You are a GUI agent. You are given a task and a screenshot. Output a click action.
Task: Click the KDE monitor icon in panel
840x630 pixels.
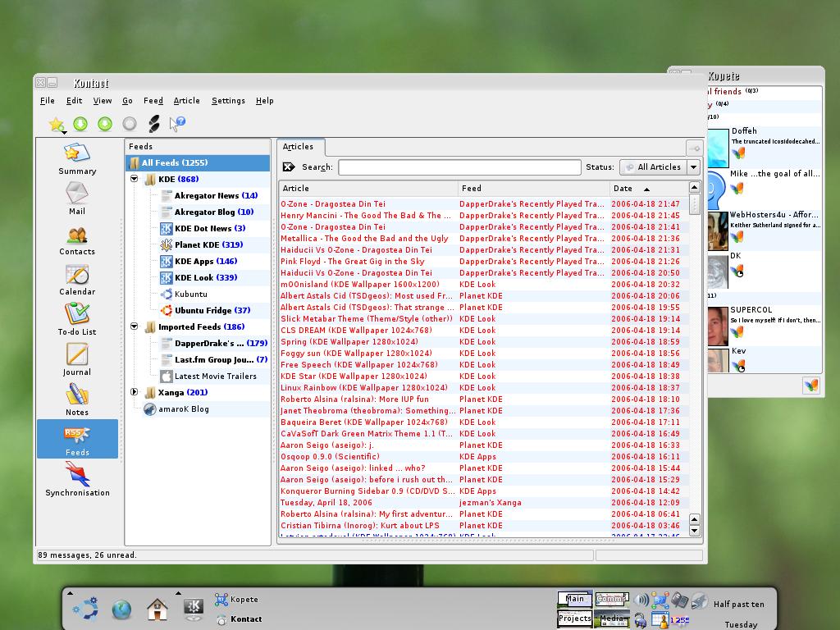[x=194, y=609]
